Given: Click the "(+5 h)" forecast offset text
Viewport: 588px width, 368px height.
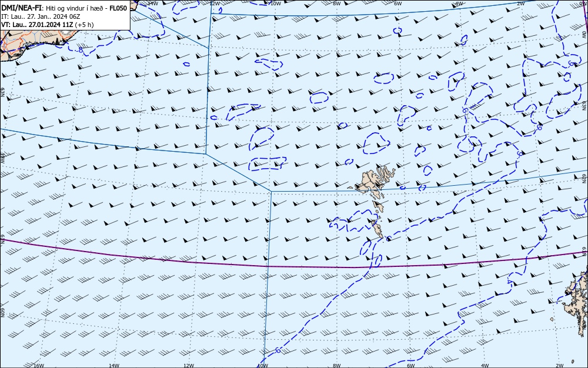Looking at the screenshot, I should (x=84, y=25).
